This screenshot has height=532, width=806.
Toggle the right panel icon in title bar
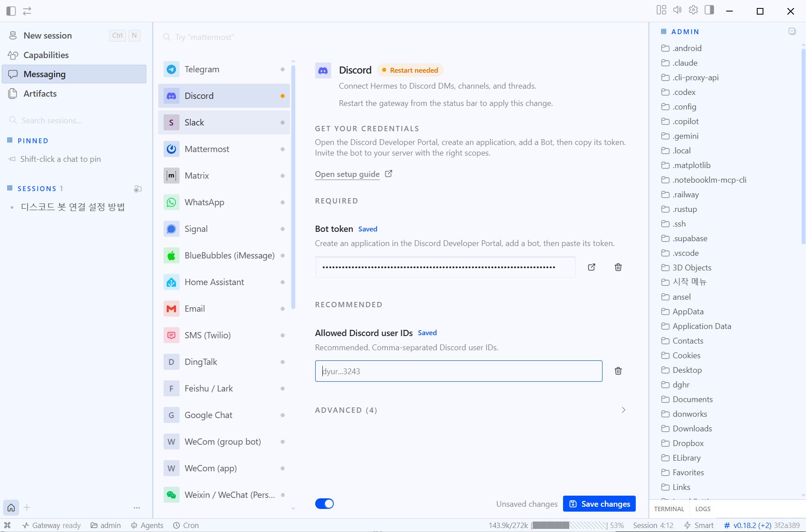pyautogui.click(x=709, y=10)
